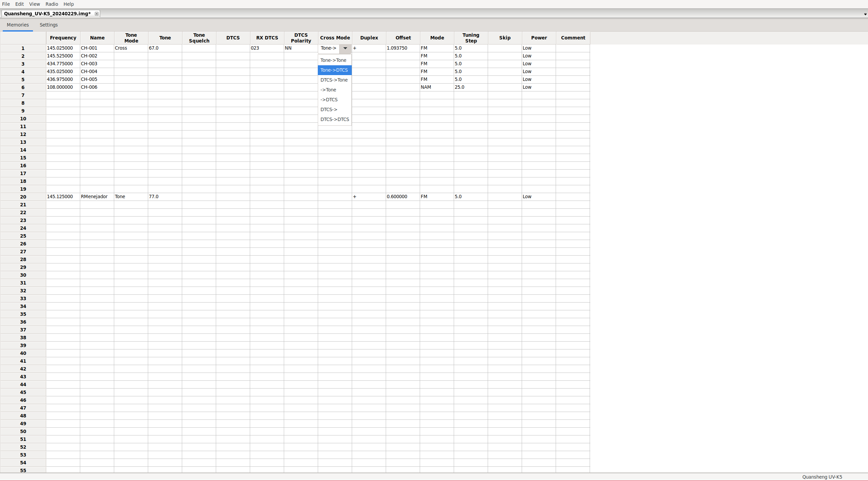Choose ->DTCS from the list
This screenshot has height=481, width=868.
pyautogui.click(x=329, y=100)
